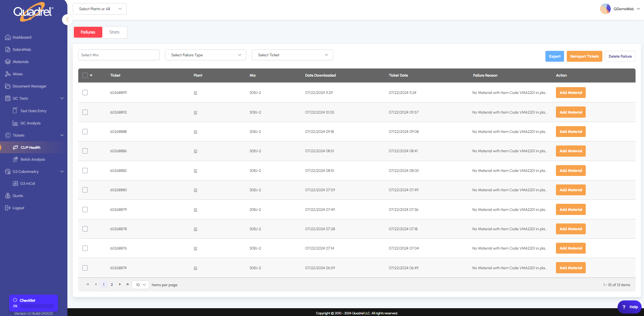Screen dimensions: 644x316
Task: Click Add Material for ticket 60268874
Action: coord(571,268)
